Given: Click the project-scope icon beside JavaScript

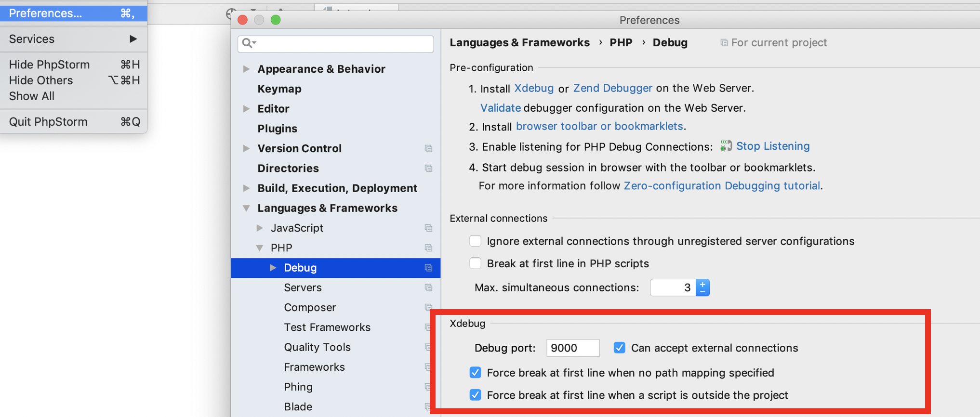Looking at the screenshot, I should click(428, 228).
